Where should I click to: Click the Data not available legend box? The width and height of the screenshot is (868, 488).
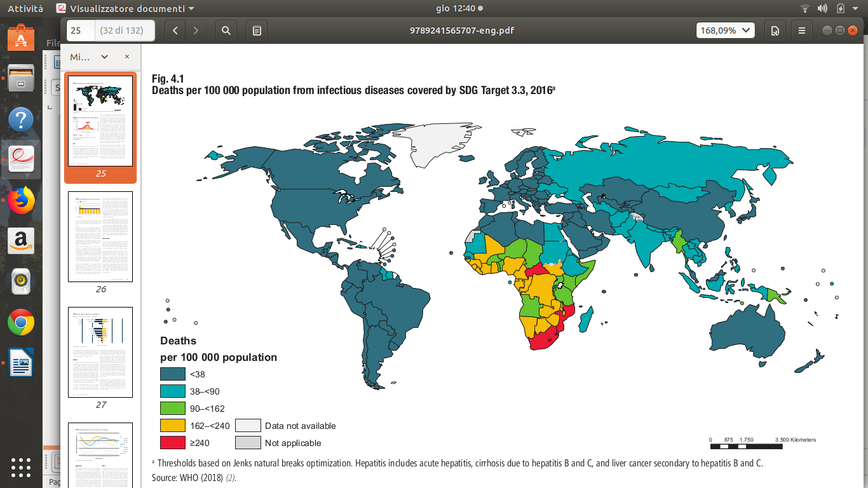coord(248,426)
